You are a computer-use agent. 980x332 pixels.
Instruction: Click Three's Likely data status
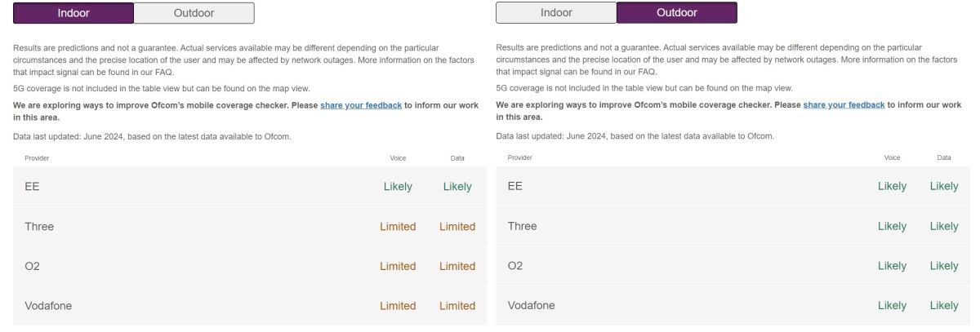pyautogui.click(x=944, y=227)
